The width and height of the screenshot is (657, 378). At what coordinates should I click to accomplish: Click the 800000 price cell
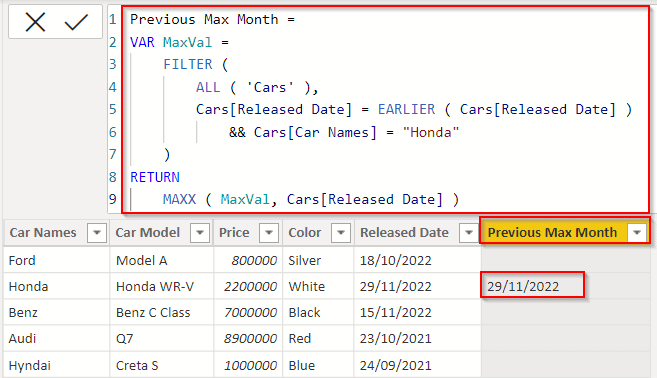pos(248,260)
